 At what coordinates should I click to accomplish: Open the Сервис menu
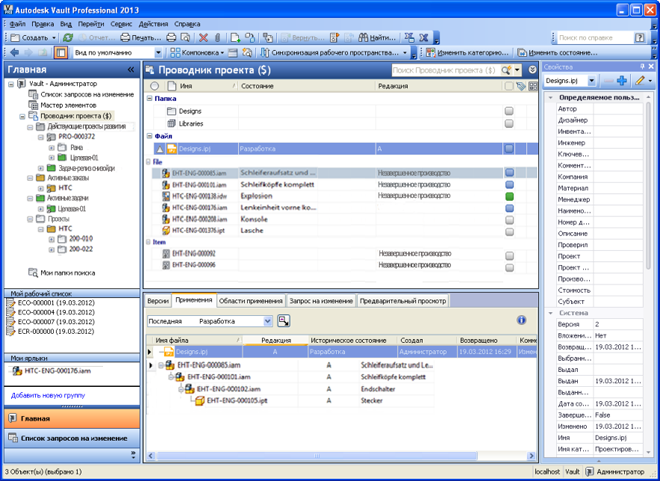coord(121,24)
